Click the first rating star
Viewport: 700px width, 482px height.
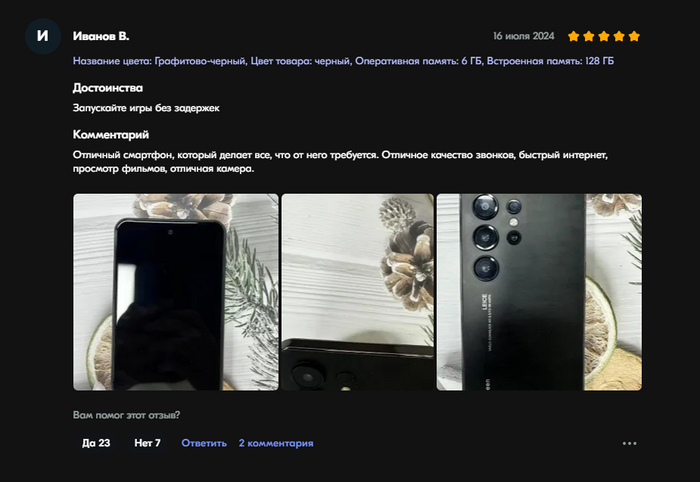[574, 36]
